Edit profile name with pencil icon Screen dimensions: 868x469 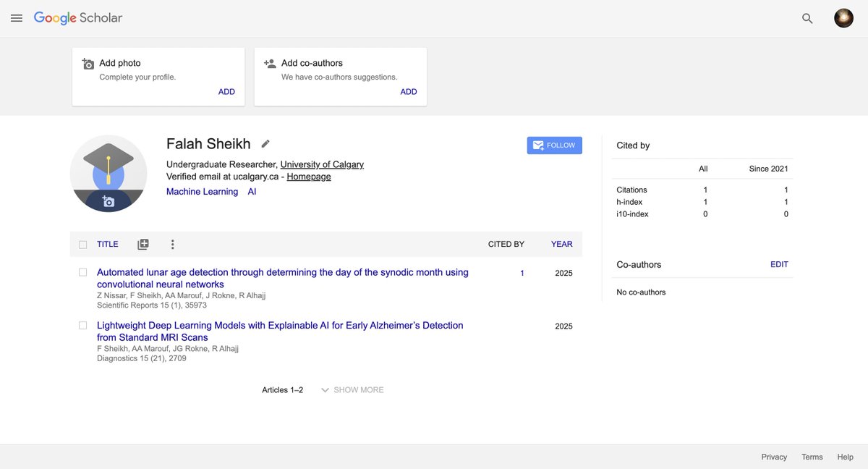(x=265, y=143)
